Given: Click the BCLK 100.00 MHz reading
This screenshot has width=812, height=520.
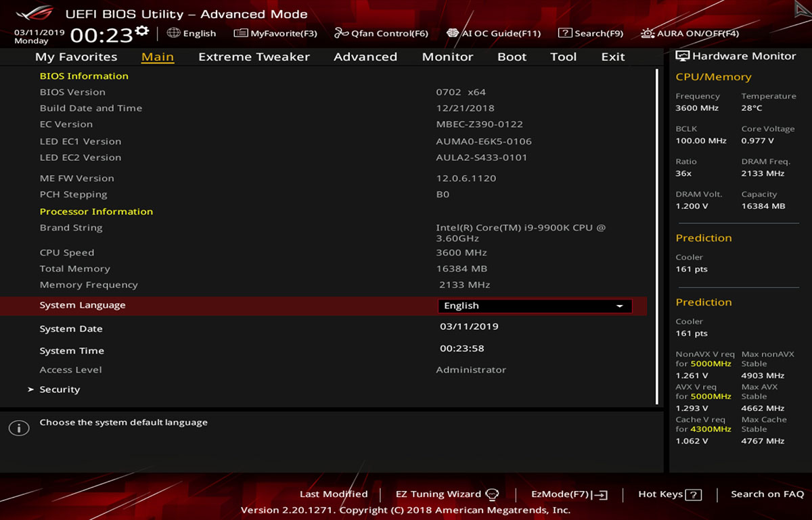Looking at the screenshot, I should (x=701, y=141).
